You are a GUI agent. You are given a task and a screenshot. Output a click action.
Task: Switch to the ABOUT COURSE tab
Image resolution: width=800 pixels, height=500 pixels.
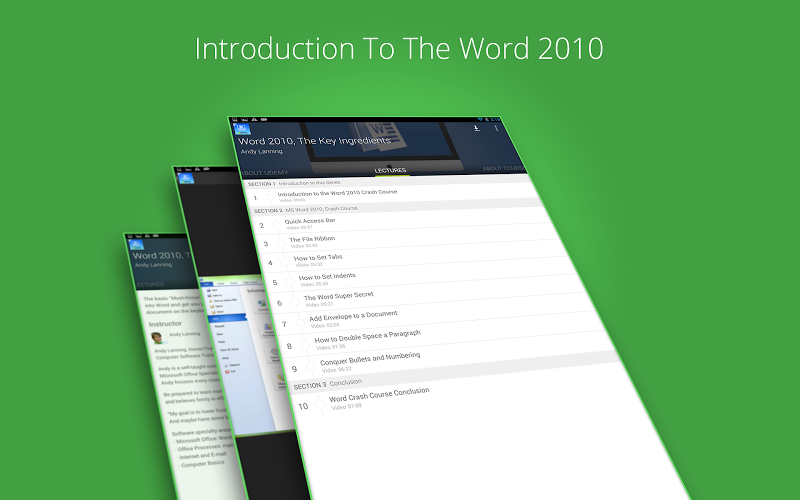click(503, 168)
